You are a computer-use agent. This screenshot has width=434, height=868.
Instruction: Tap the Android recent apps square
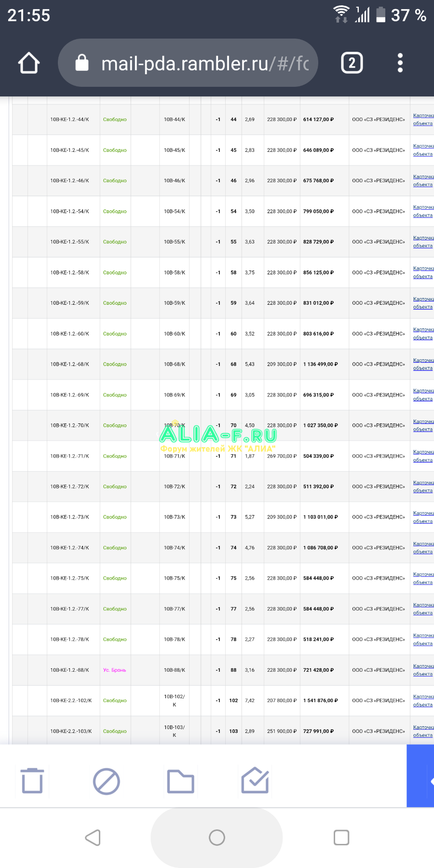click(x=341, y=838)
